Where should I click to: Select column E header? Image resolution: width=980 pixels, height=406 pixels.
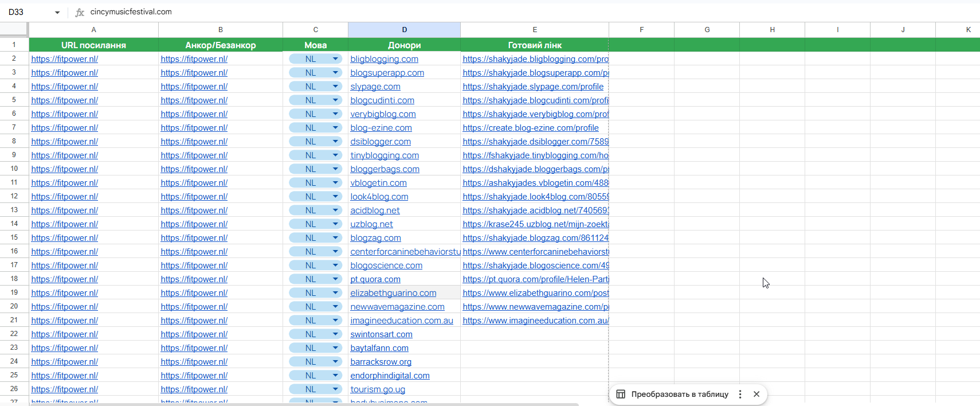535,30
